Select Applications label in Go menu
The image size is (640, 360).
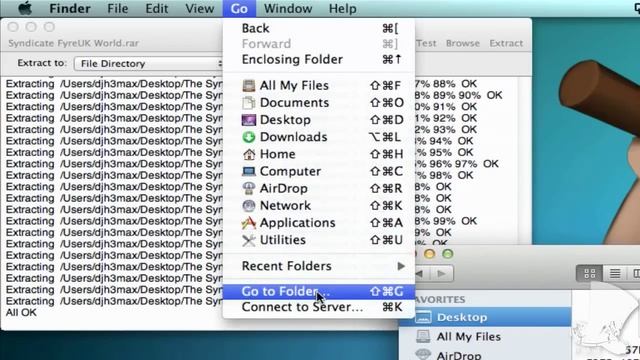[x=298, y=222]
